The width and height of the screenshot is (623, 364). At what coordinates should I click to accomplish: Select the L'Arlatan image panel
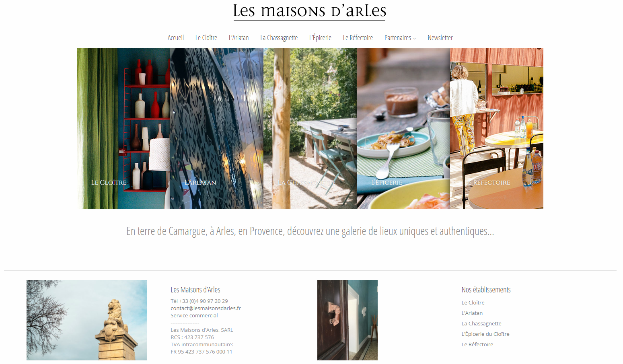[217, 129]
